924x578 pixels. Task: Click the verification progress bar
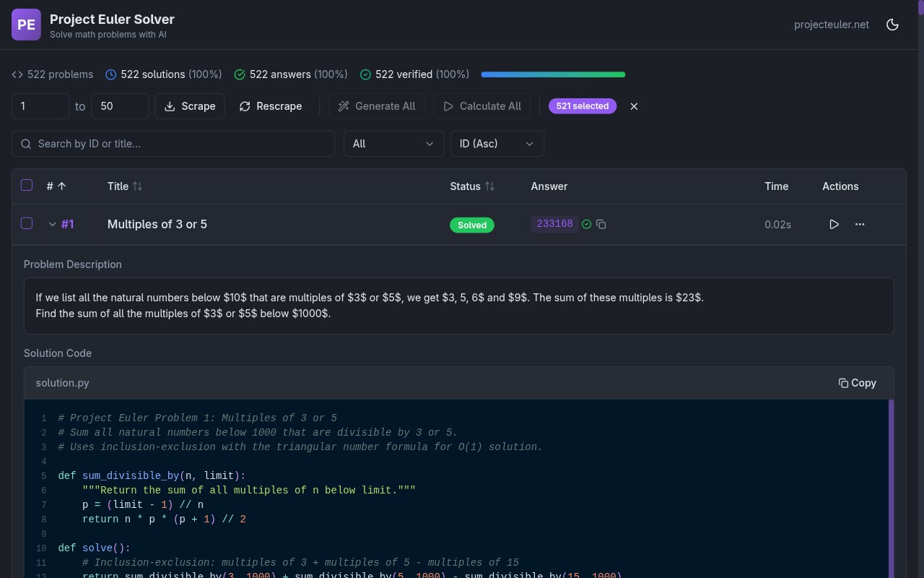[x=553, y=74]
